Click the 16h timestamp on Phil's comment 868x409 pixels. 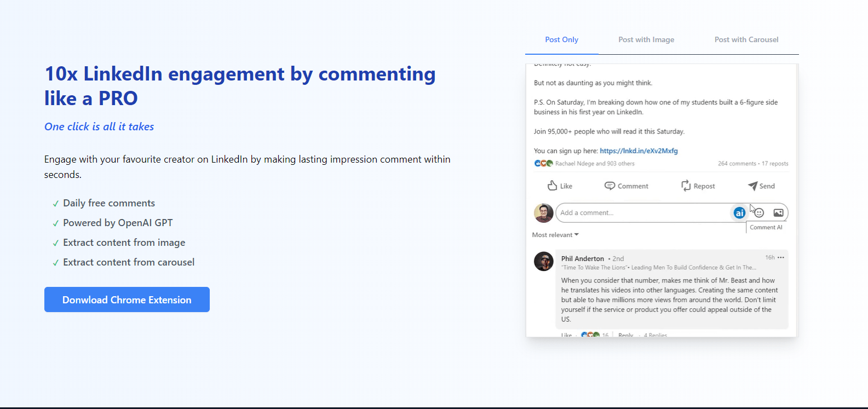pos(770,257)
